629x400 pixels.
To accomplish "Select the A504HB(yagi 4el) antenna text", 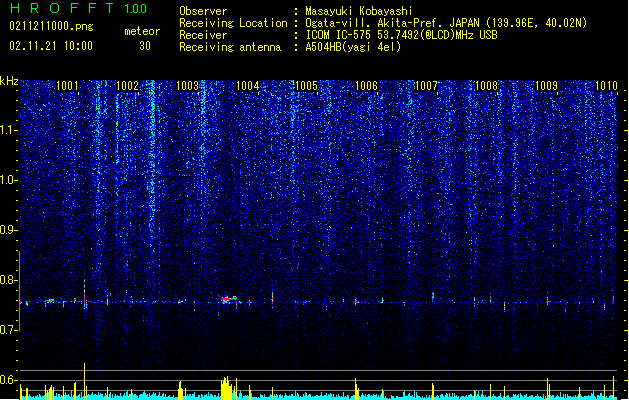I will coord(353,47).
